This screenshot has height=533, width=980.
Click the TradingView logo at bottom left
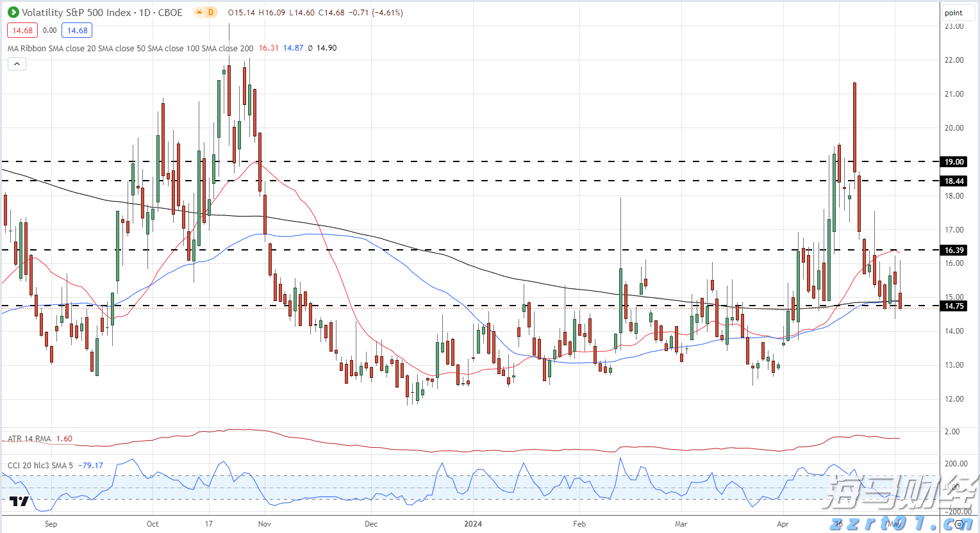tap(19, 501)
